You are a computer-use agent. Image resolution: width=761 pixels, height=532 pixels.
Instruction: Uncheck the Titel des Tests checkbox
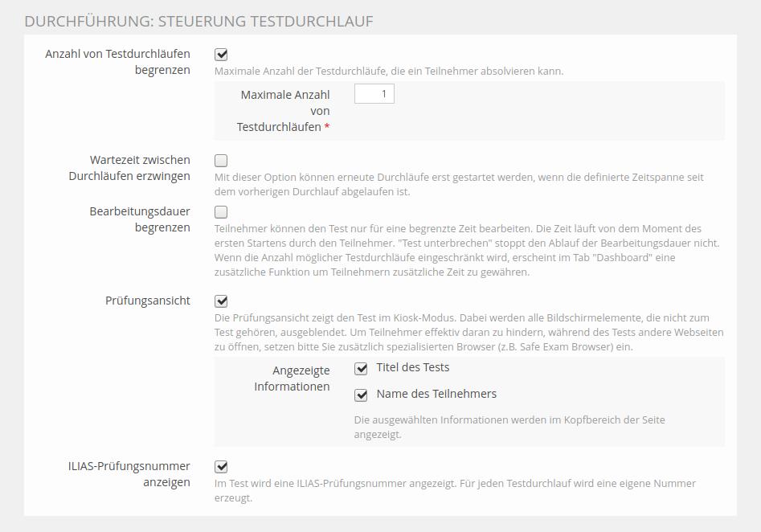361,369
